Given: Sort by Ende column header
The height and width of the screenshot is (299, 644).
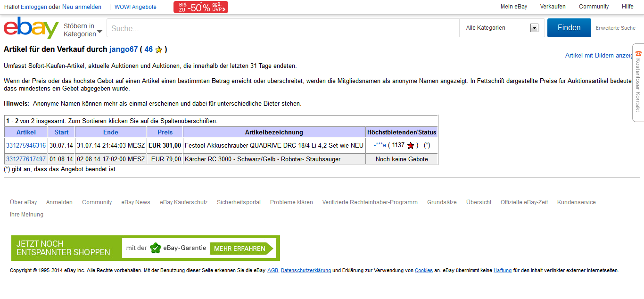Looking at the screenshot, I should tap(111, 132).
